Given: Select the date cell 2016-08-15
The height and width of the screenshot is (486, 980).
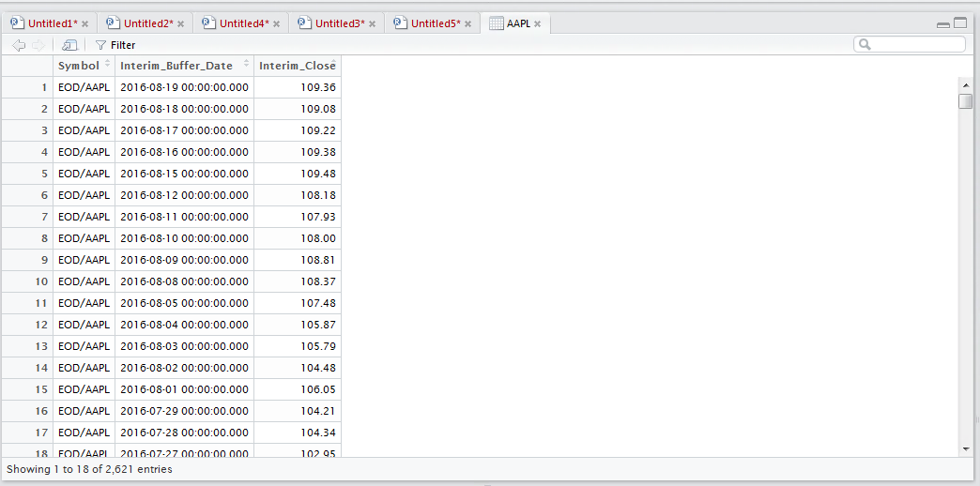Looking at the screenshot, I should point(184,174).
